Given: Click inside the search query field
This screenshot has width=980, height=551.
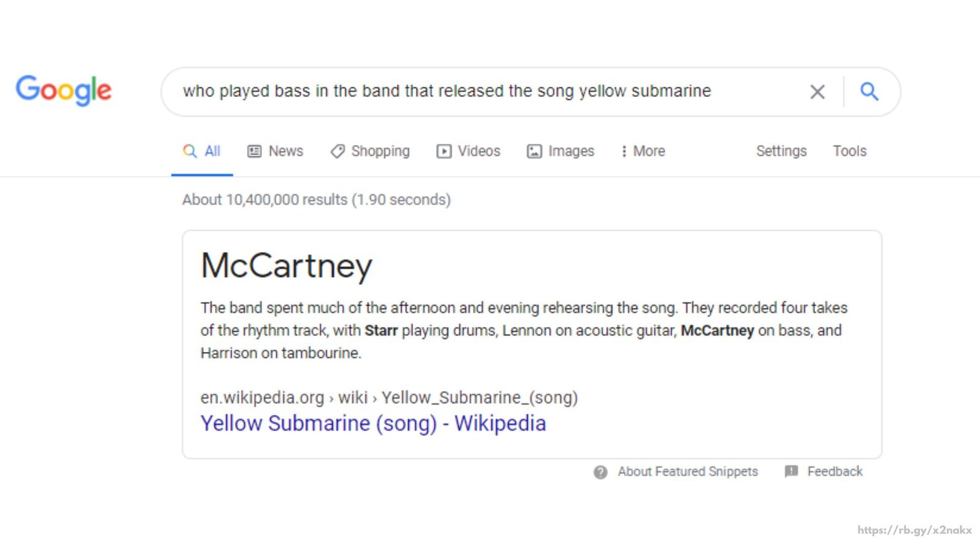Looking at the screenshot, I should tap(447, 91).
